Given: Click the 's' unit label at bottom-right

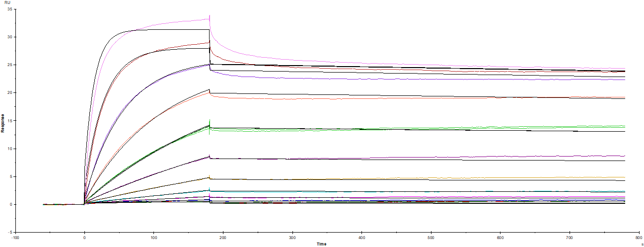Looking at the screenshot, I should tap(642, 244).
